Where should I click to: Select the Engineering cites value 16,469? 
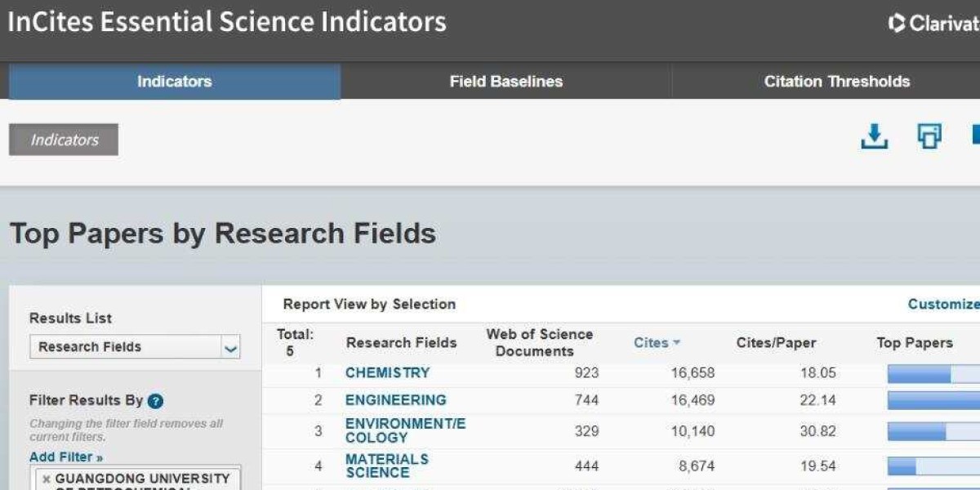pos(693,400)
